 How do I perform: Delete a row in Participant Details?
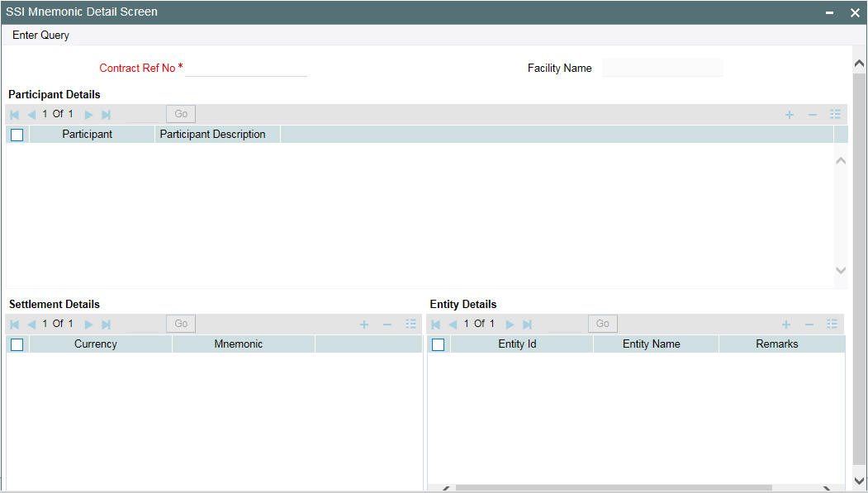pos(813,115)
